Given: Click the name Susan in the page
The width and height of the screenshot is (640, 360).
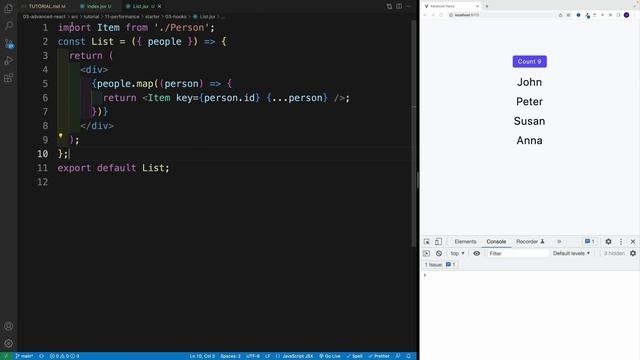Looking at the screenshot, I should [x=529, y=121].
